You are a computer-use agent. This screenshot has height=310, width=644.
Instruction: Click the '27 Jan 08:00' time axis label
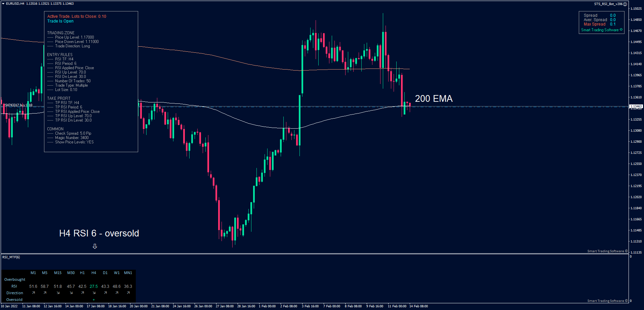225,306
